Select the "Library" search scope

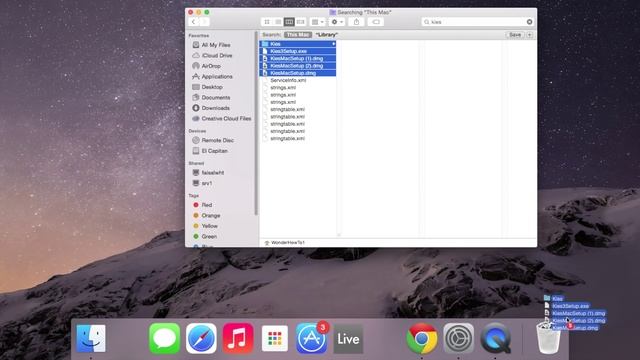327,35
